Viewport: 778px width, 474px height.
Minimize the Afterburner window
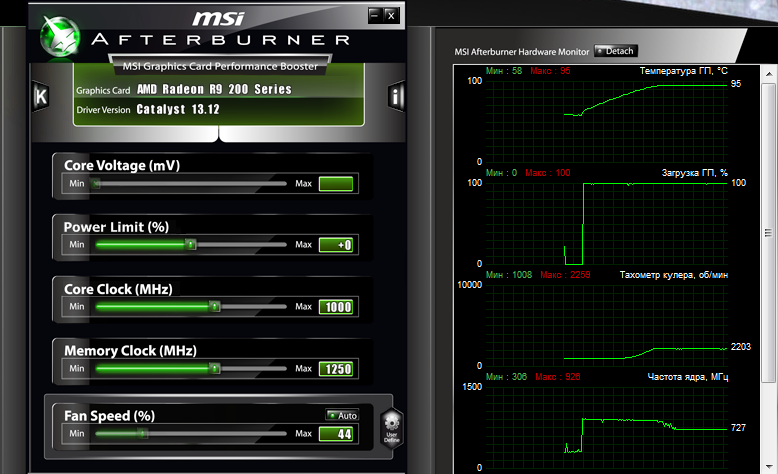[375, 15]
